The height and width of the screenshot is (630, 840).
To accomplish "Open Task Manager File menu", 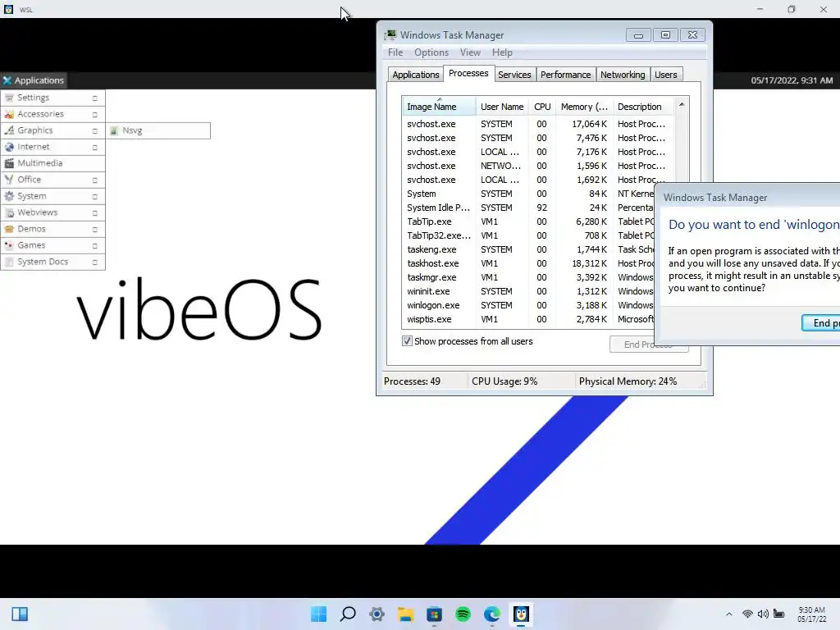I will coord(395,52).
